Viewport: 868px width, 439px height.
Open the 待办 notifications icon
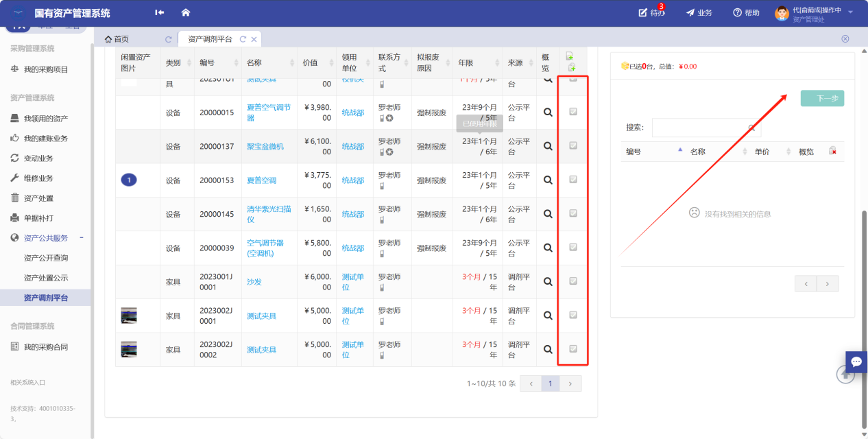643,13
